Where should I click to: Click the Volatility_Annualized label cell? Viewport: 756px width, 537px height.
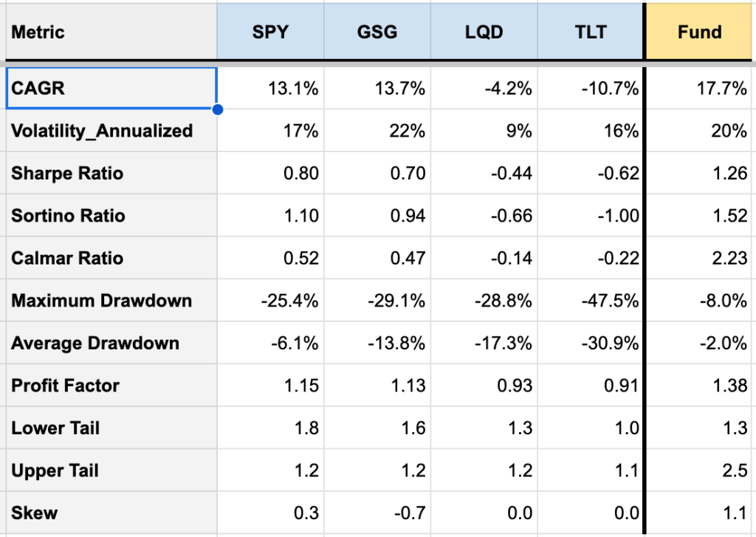(x=111, y=131)
